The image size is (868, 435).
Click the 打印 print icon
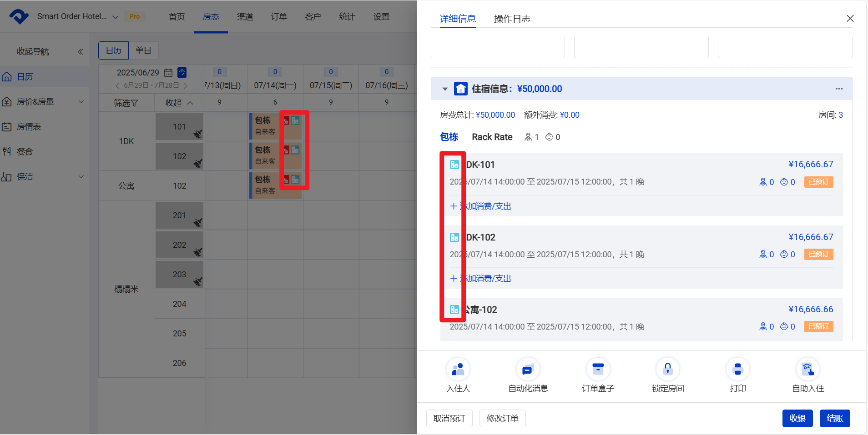click(x=737, y=370)
